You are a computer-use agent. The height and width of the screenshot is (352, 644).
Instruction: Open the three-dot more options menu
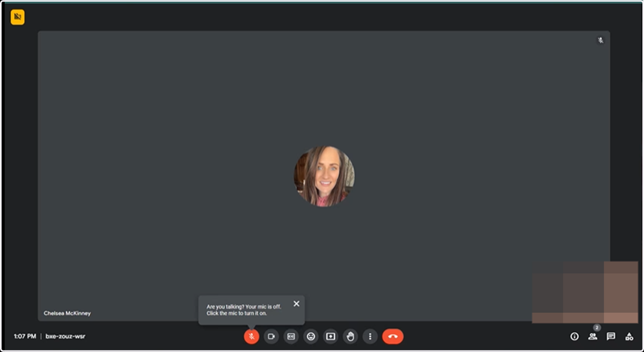370,336
